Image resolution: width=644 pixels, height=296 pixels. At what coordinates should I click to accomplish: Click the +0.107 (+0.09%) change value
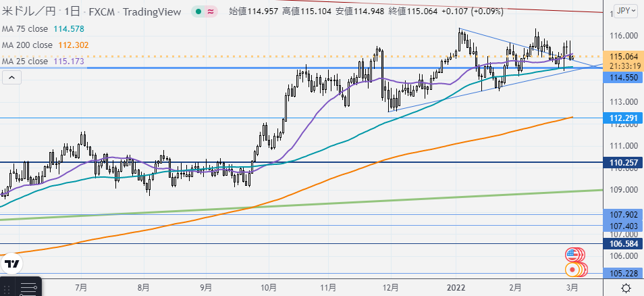[x=472, y=12]
